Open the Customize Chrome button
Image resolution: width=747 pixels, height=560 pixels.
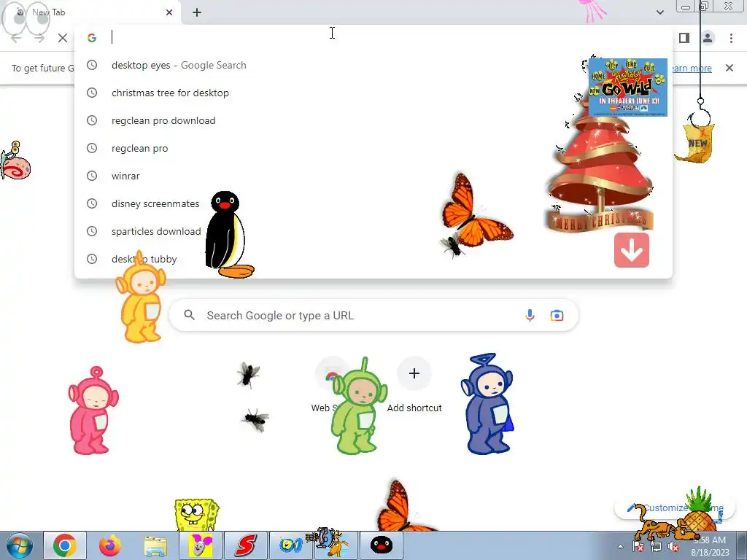[674, 508]
